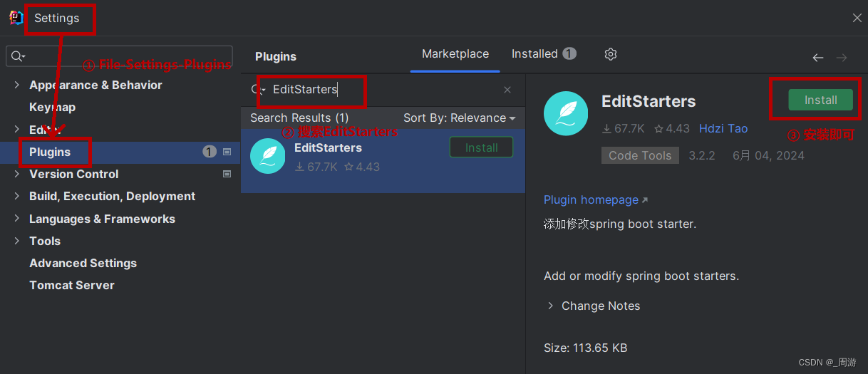
Task: Click the star rating icon in details
Action: [x=659, y=129]
